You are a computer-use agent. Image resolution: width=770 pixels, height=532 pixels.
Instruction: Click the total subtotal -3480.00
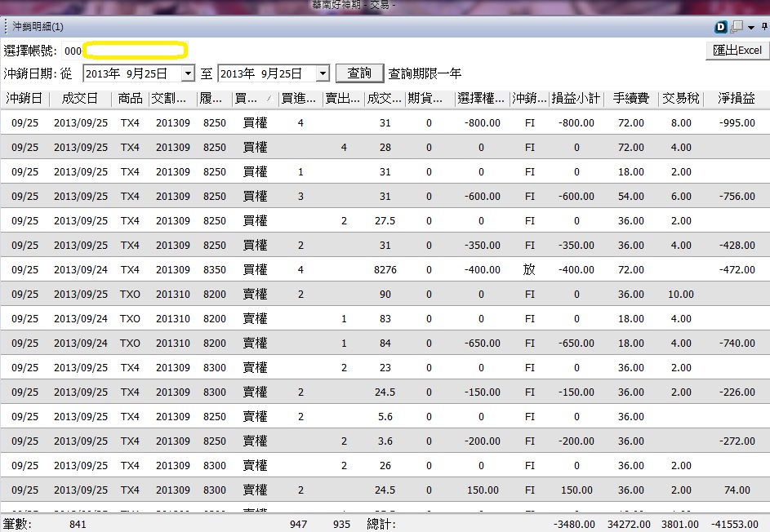[x=574, y=524]
